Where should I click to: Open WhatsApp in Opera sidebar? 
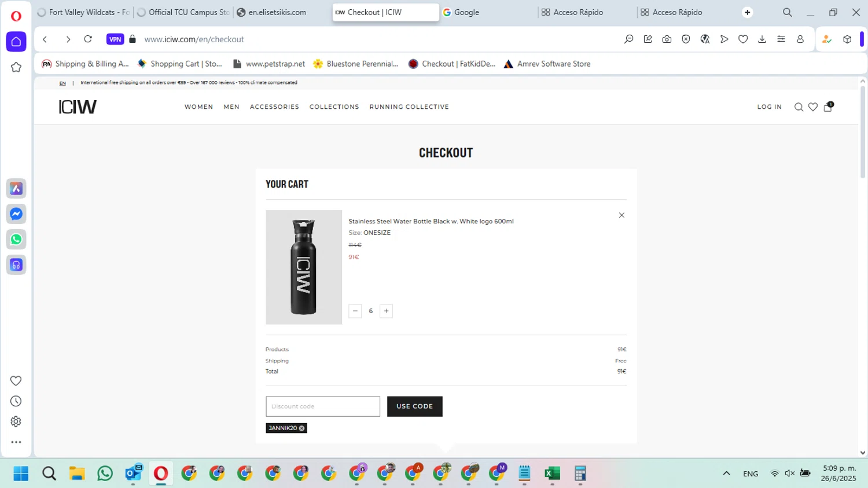pos(16,240)
